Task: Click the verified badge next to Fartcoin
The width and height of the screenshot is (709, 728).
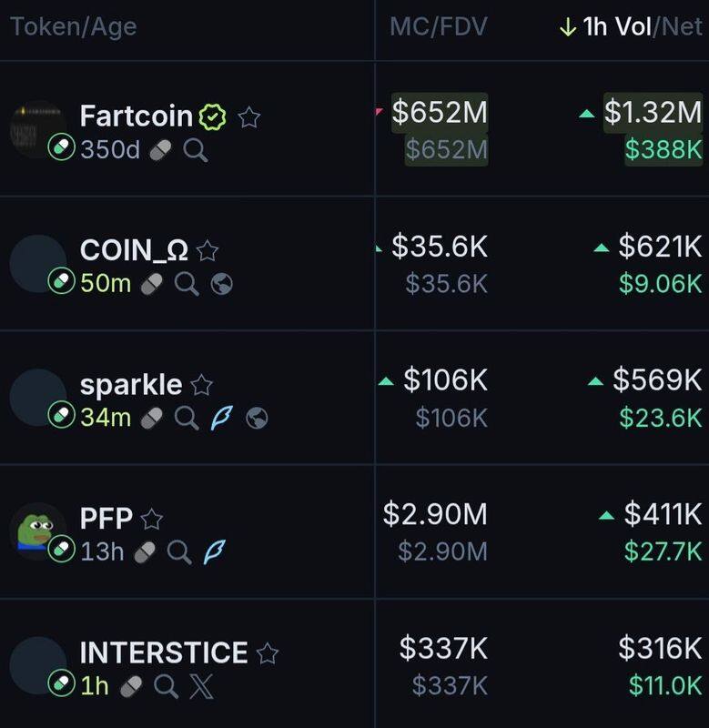Action: [x=213, y=116]
